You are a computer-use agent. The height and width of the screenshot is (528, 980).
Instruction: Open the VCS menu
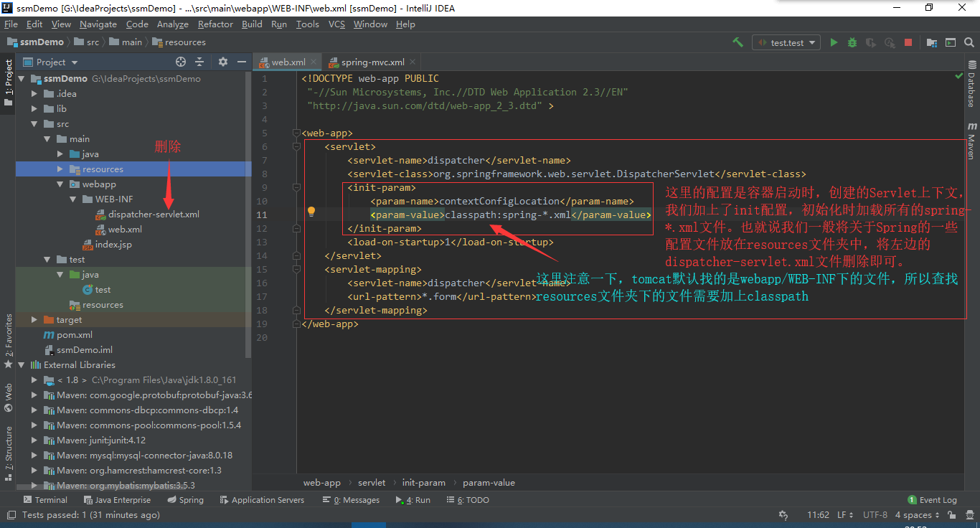336,24
